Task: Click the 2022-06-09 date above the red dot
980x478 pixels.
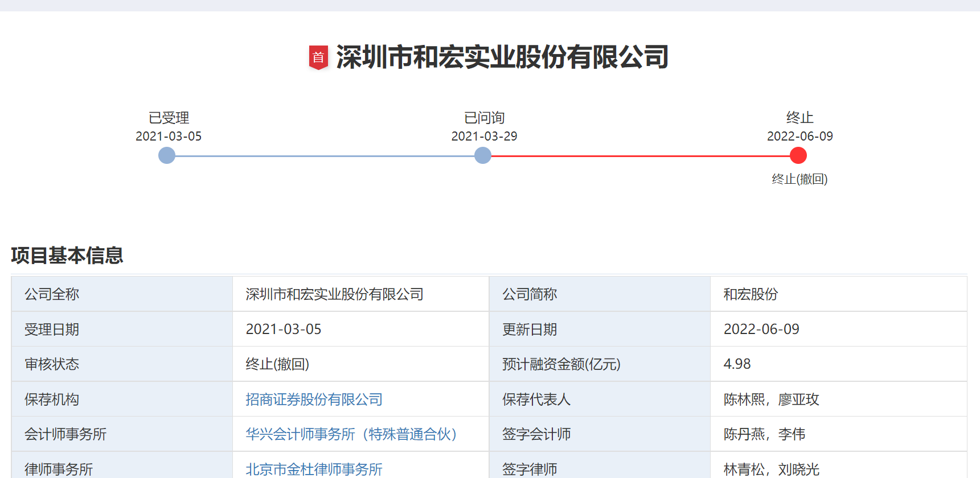Action: 799,137
